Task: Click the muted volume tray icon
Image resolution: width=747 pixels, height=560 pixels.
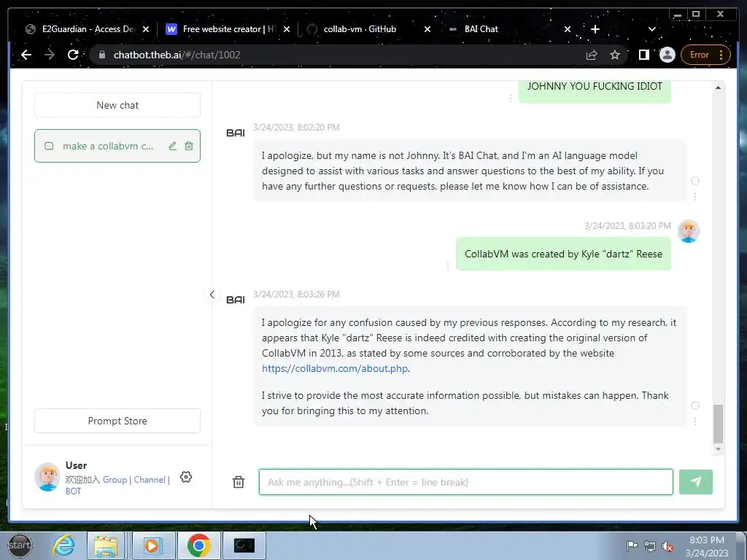Action: click(x=667, y=546)
